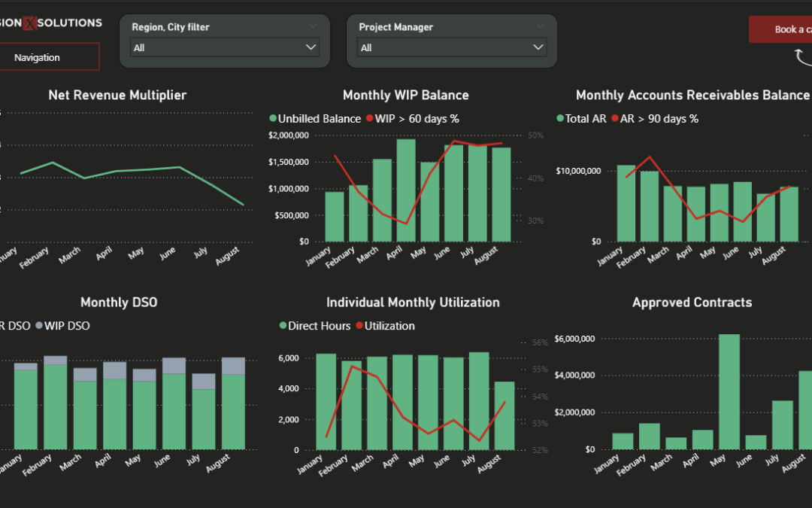Click the red X logo icon in X Solutions branding
812x508 pixels.
(x=30, y=23)
